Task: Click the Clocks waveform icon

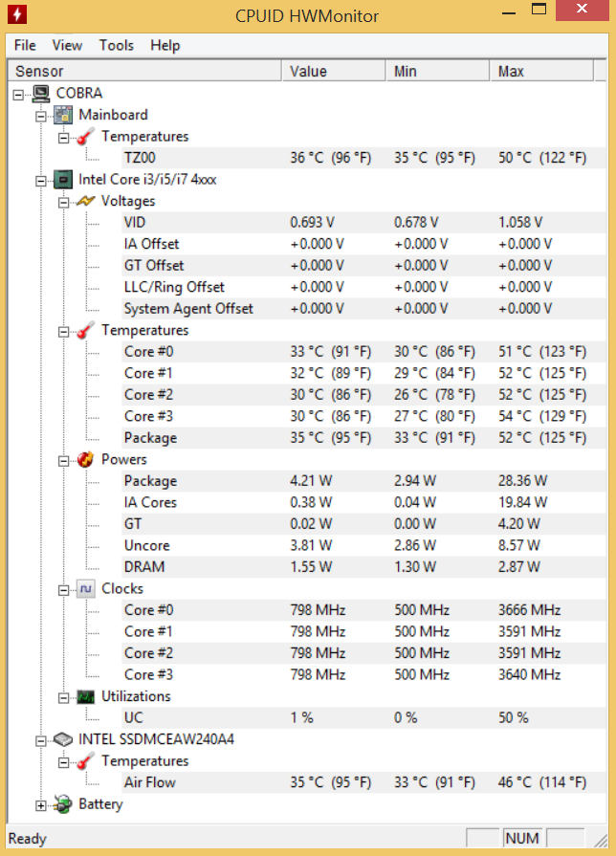Action: (86, 589)
